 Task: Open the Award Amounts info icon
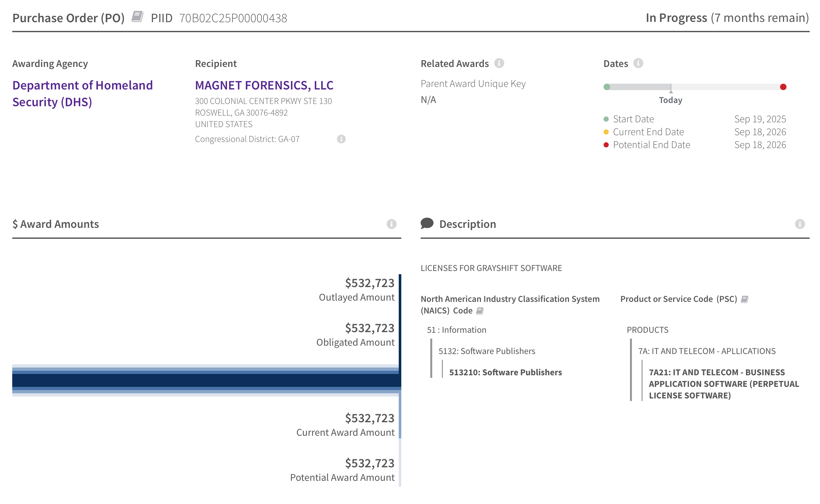391,224
